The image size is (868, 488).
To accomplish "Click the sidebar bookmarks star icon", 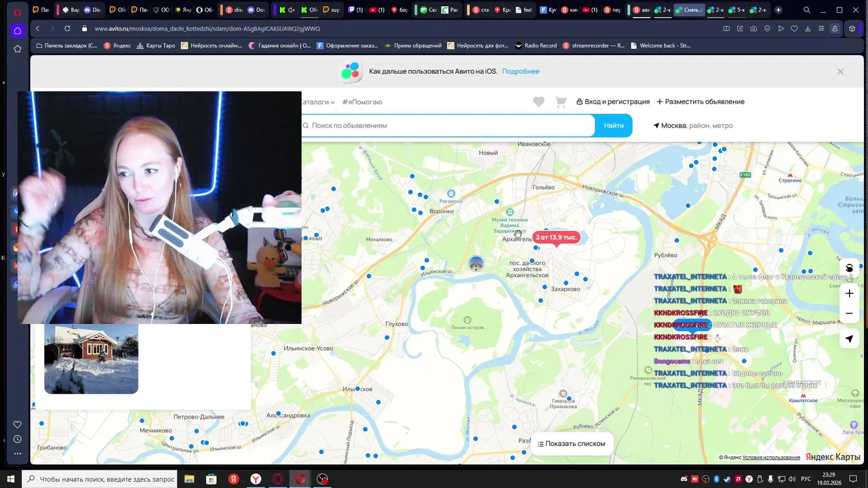I will 18,49.
